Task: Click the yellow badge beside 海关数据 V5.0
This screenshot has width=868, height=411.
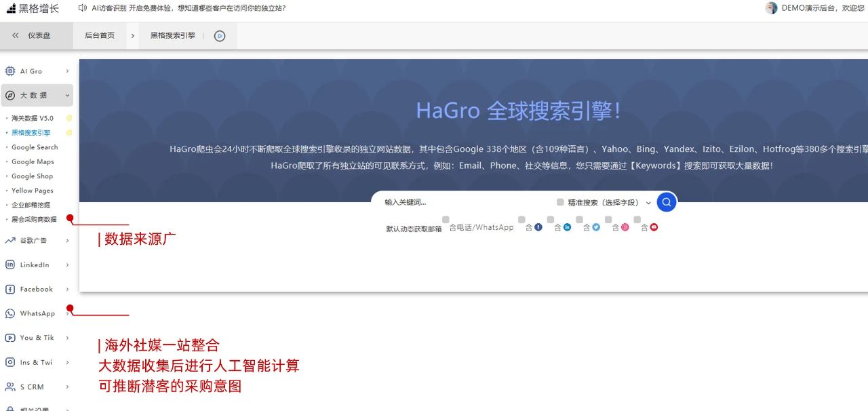Action: [68, 118]
